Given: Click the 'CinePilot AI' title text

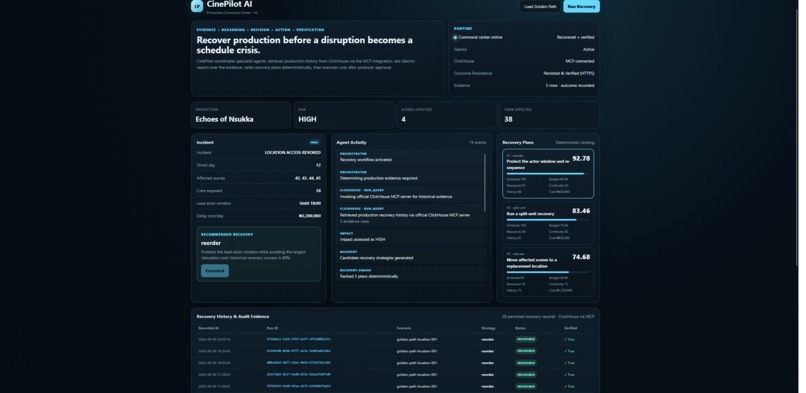Looking at the screenshot, I should point(229,4).
